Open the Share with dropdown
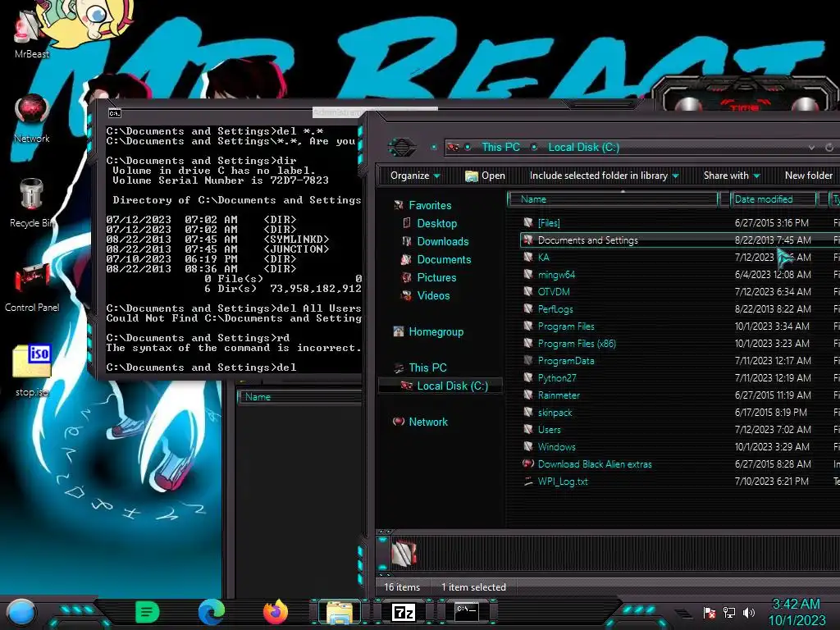This screenshot has height=630, width=840. (731, 176)
